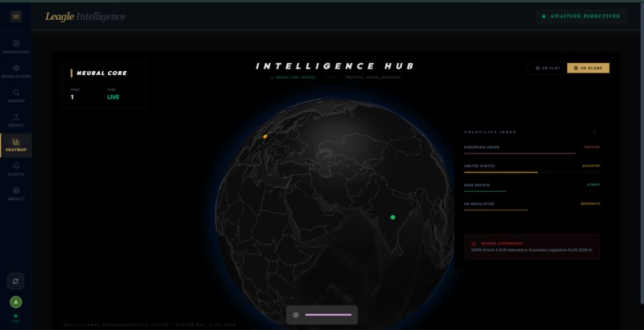This screenshot has height=330, width=644.
Task: Open the Search section
Action: pos(16,96)
